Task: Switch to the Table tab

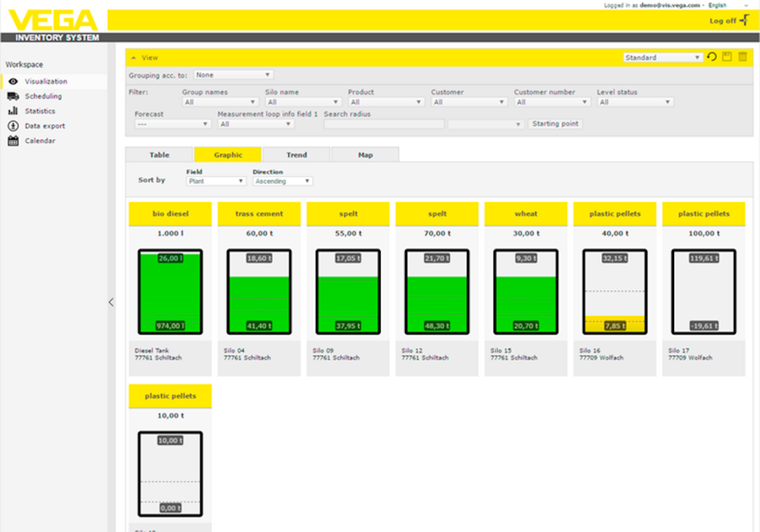Action: click(159, 154)
